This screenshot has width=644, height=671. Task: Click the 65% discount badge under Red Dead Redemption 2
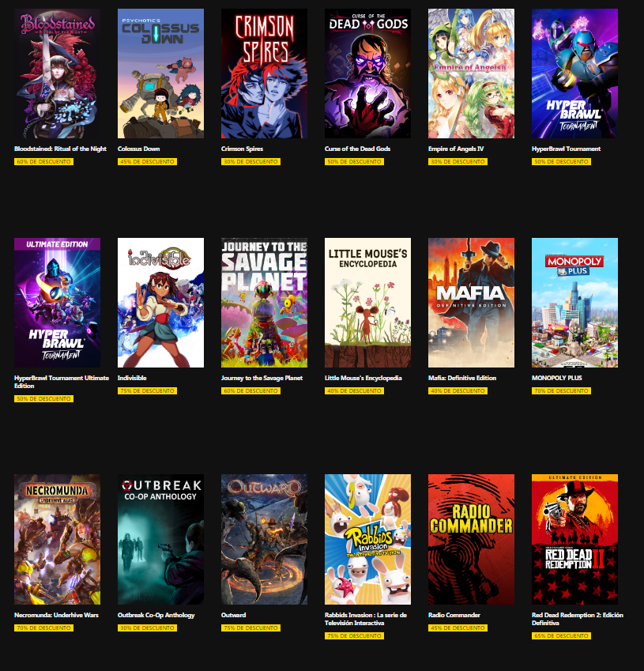561,636
